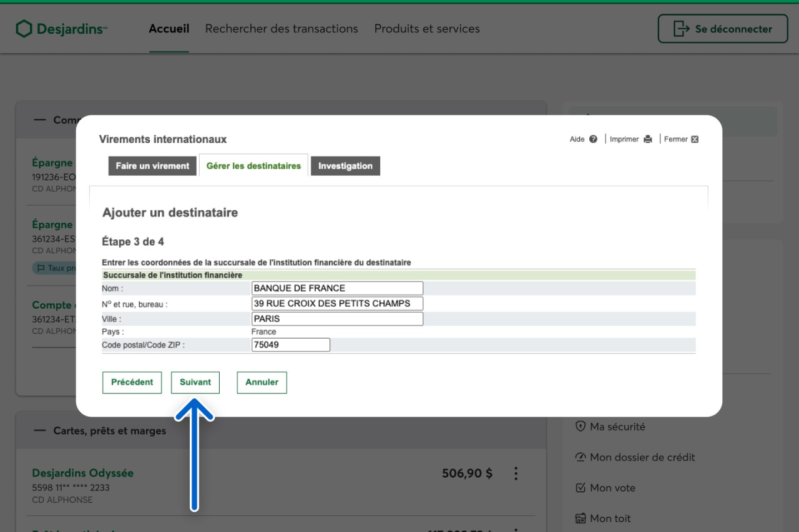Click the Se déconnecter button

(723, 29)
